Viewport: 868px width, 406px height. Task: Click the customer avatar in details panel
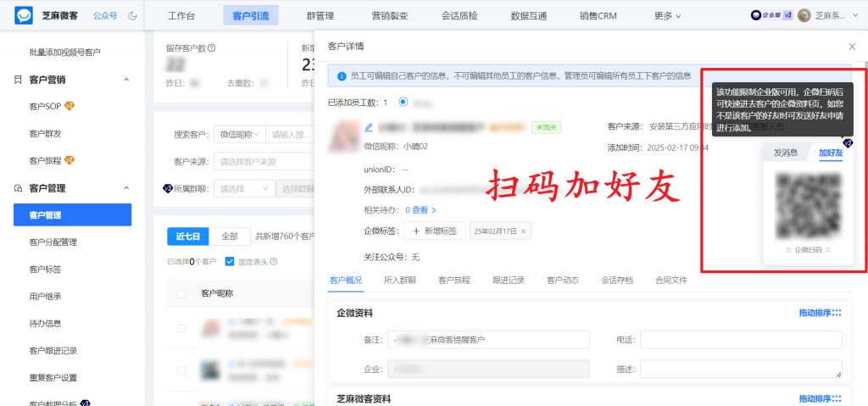tap(344, 136)
